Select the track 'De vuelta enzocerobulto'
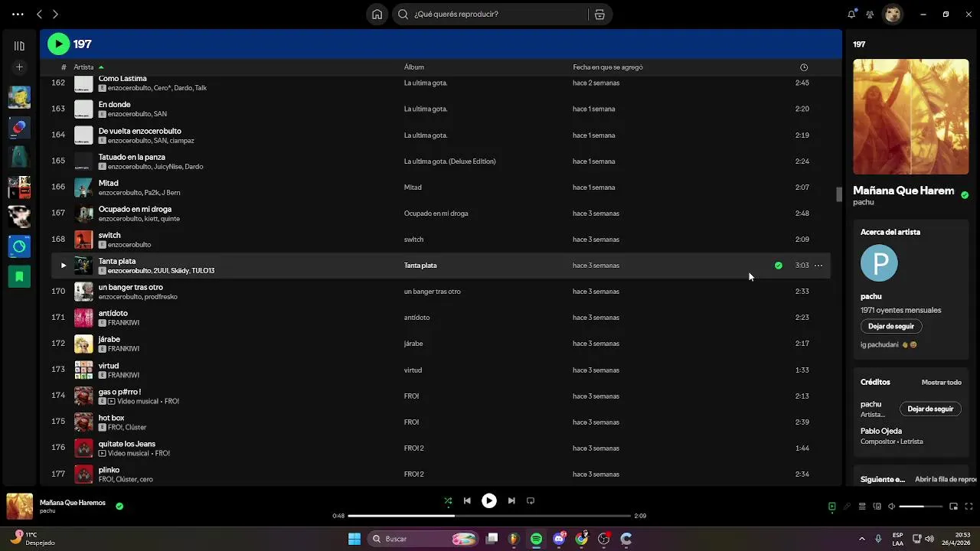 coord(140,131)
